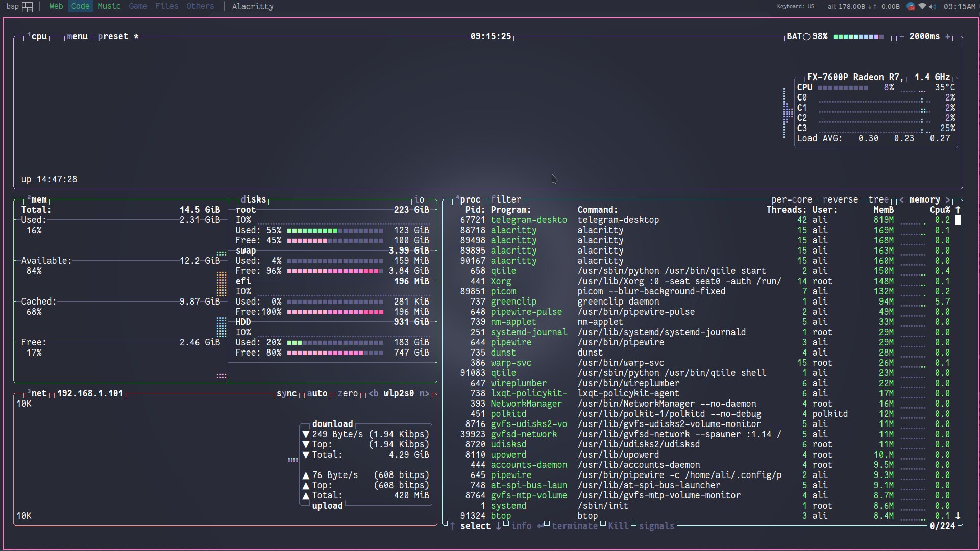Click terminate at the bottom of proc panel
Image resolution: width=980 pixels, height=551 pixels.
point(575,526)
